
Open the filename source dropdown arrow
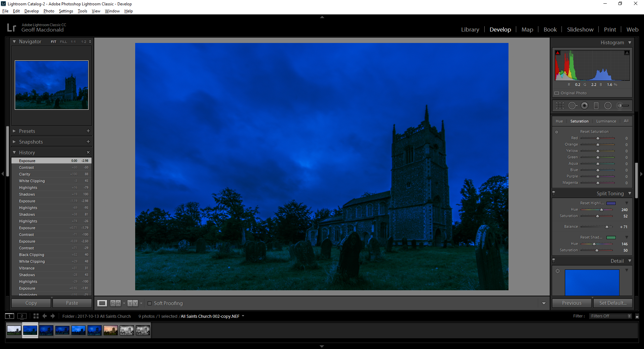pos(243,316)
